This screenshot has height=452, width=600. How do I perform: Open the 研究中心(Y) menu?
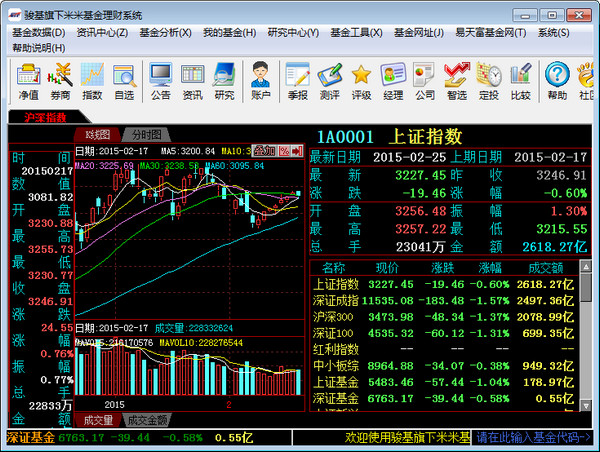click(293, 33)
